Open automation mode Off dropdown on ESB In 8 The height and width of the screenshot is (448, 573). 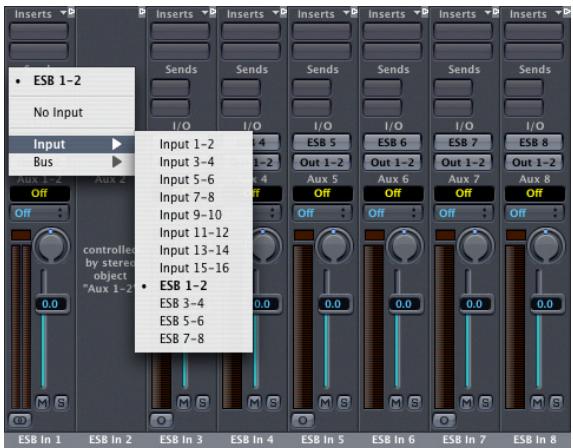[534, 213]
